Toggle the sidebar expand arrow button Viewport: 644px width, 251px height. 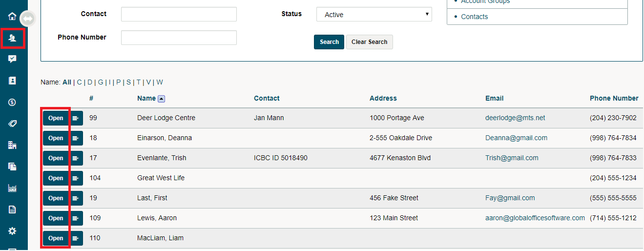(x=28, y=19)
